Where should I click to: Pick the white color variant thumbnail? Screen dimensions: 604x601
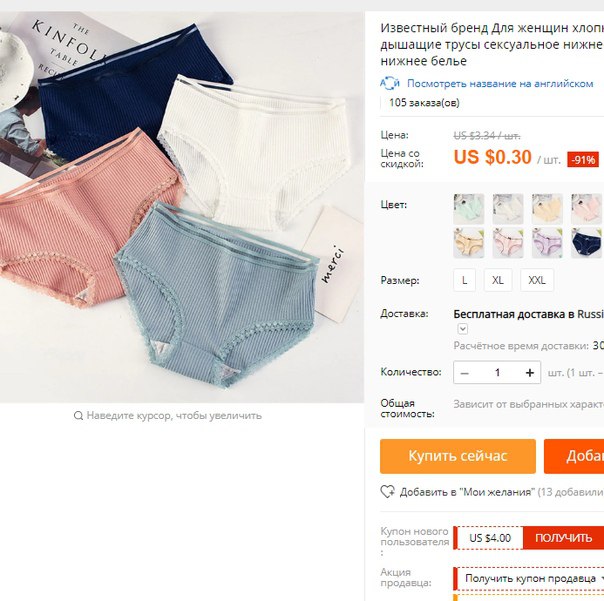(x=508, y=208)
